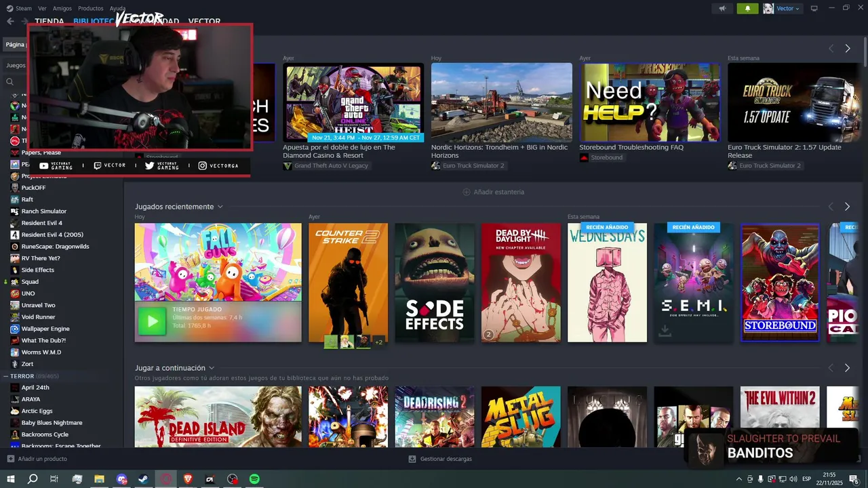Screen dimensions: 868x488
Task: Select Baby Blues Nightmare entry
Action: (x=52, y=423)
